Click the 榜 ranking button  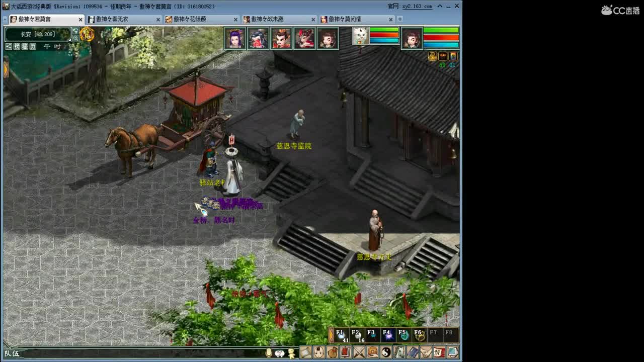tap(17, 46)
